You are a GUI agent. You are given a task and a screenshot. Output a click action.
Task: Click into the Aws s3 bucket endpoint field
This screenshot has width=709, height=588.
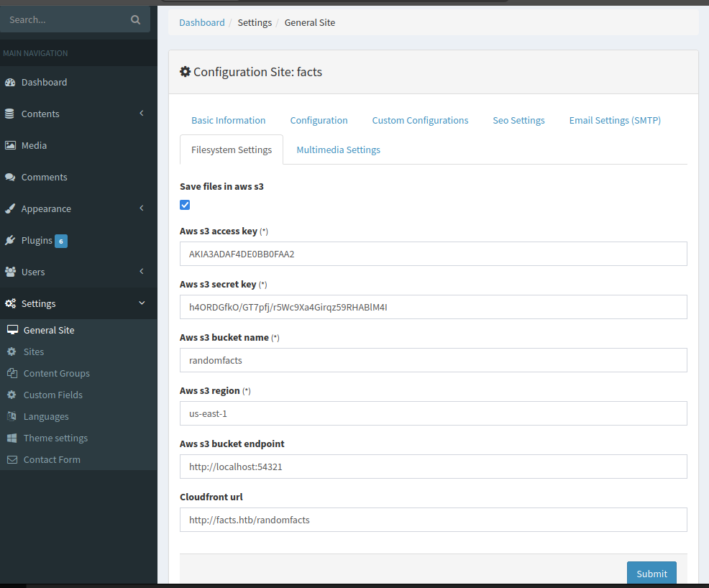coord(433,467)
